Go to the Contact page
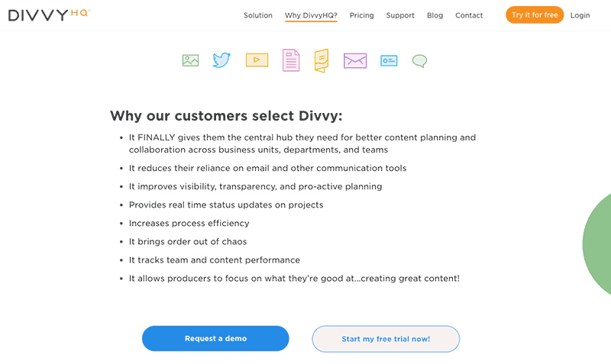 tap(469, 15)
